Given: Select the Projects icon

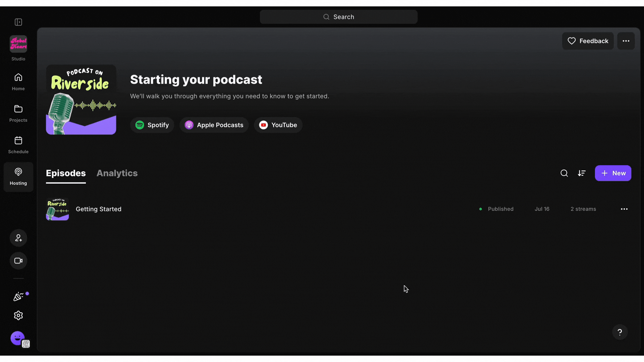Looking at the screenshot, I should [x=18, y=113].
